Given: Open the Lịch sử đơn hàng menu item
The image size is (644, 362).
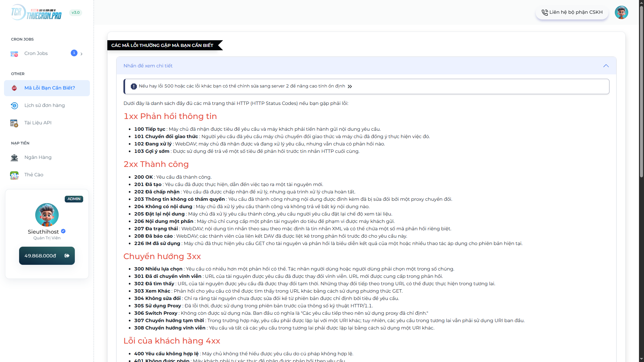Looking at the screenshot, I should (45, 106).
